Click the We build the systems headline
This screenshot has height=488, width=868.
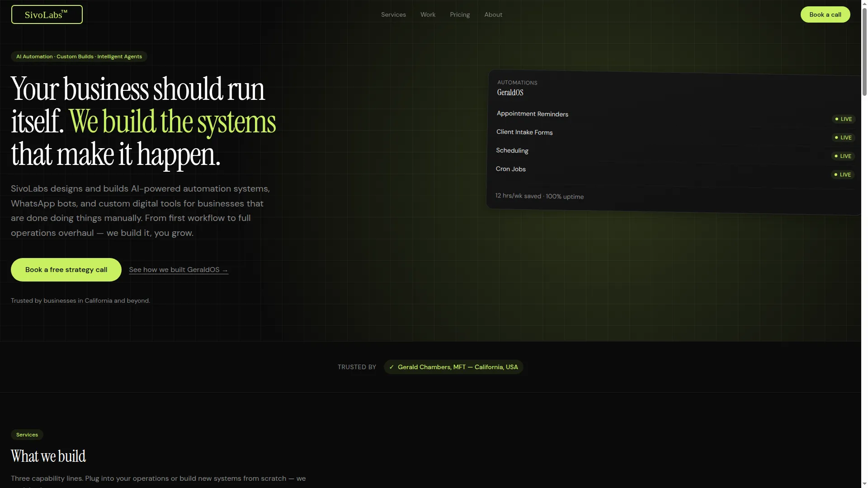point(172,122)
